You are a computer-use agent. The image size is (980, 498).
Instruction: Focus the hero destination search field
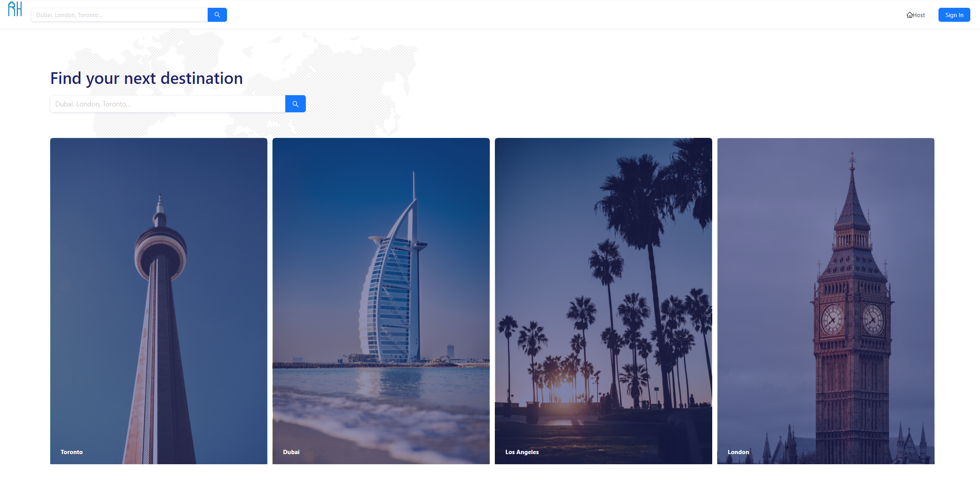(168, 104)
